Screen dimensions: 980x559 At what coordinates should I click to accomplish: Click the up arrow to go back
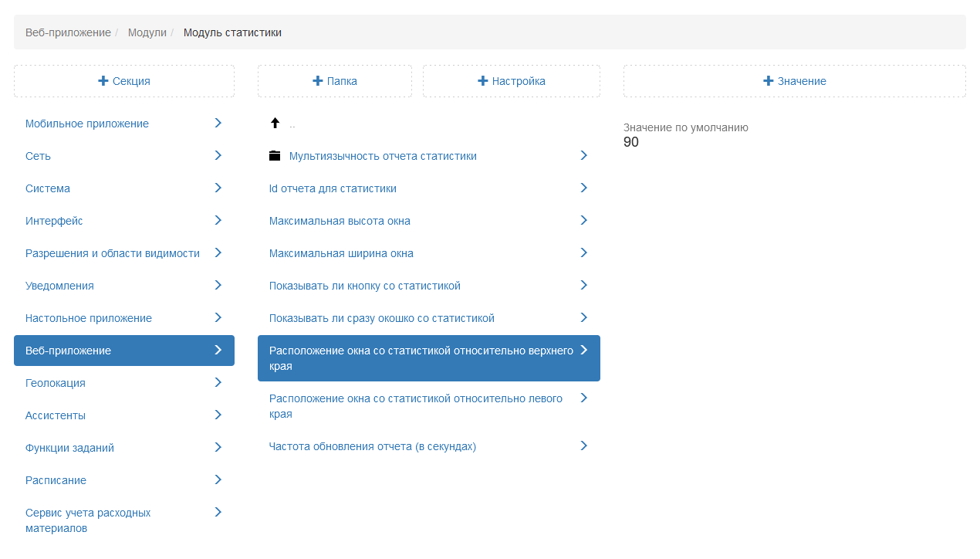[275, 124]
